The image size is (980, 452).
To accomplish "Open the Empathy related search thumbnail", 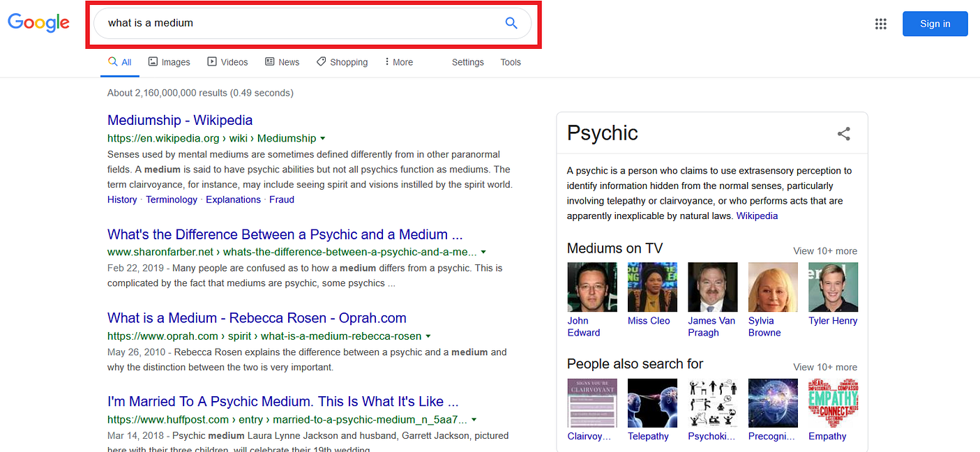I will pyautogui.click(x=834, y=402).
